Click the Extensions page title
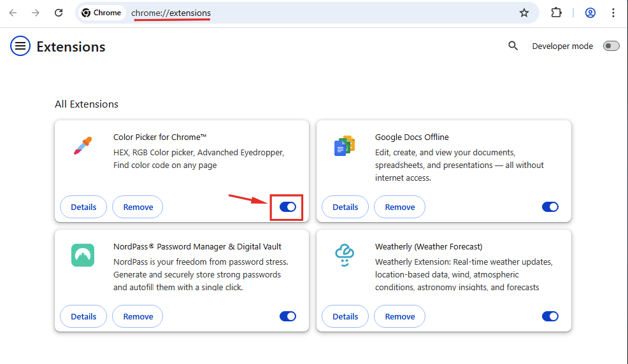 71,46
